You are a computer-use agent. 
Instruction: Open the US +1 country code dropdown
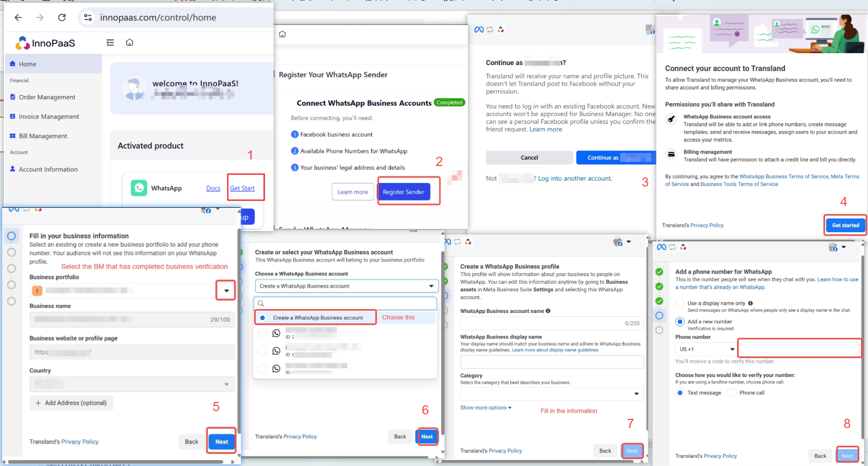coord(706,349)
